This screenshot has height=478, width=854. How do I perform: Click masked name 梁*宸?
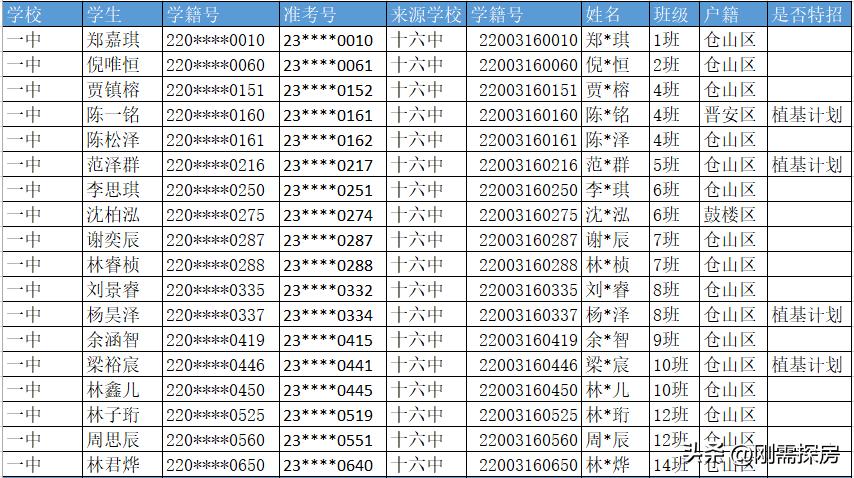[608, 365]
